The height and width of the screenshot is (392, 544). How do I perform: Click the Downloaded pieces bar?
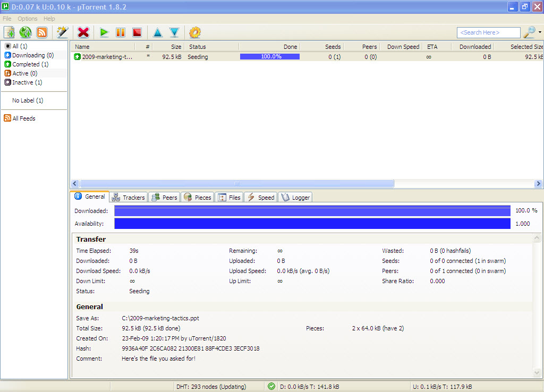pos(312,210)
